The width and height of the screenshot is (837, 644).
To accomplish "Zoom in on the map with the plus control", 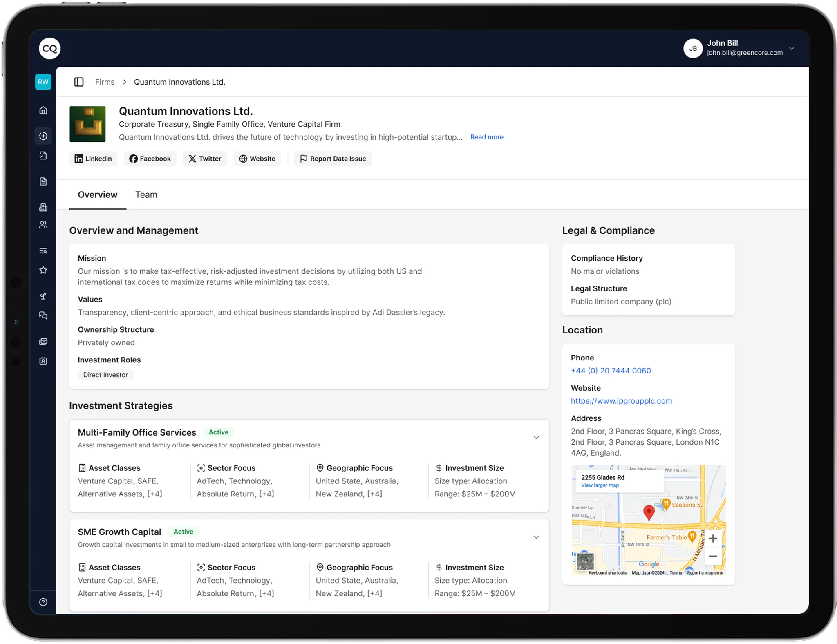I will pos(714,538).
